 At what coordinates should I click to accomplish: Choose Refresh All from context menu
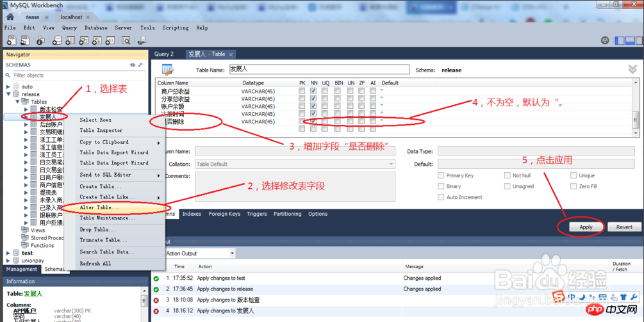95,264
